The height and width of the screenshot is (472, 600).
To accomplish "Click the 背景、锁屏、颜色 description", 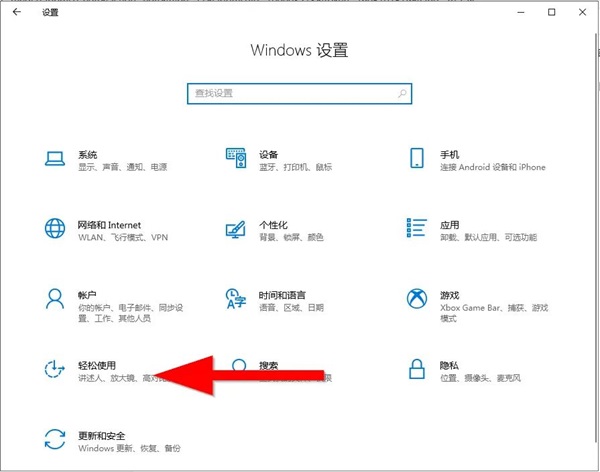I will pos(291,237).
